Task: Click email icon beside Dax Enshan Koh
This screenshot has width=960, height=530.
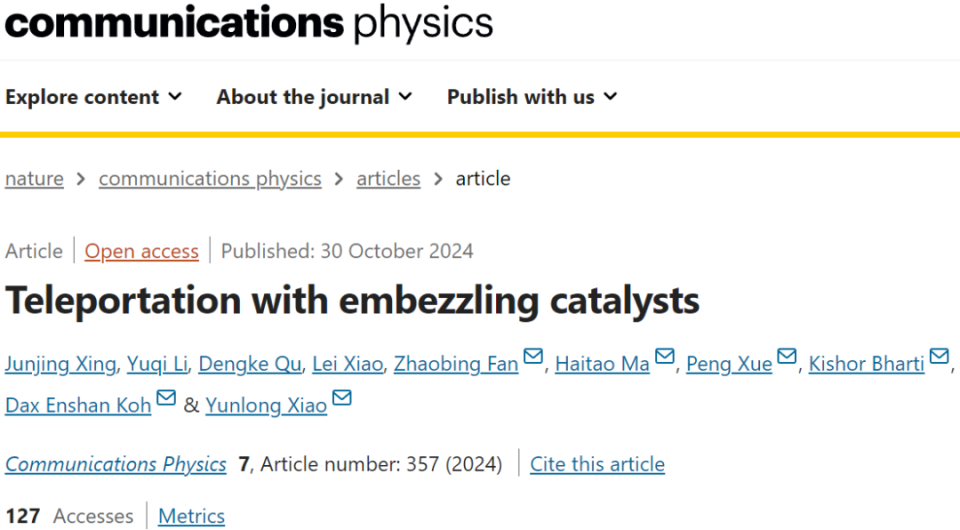Action: [166, 397]
